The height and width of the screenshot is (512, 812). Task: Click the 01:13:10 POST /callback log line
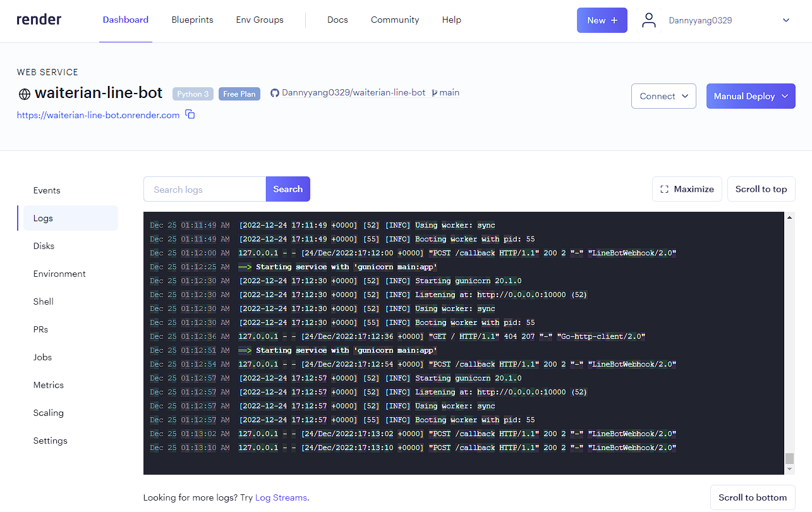point(413,448)
